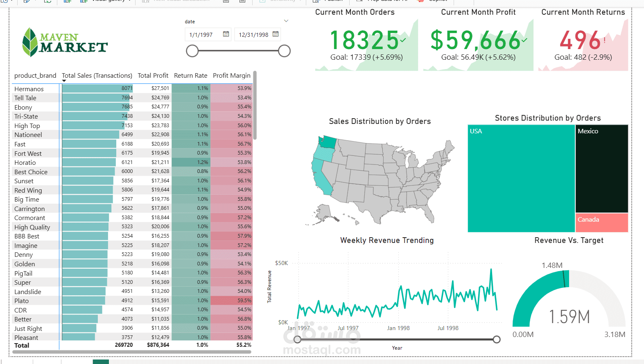Select the Horatio brand row
The width and height of the screenshot is (644, 364).
pyautogui.click(x=132, y=162)
